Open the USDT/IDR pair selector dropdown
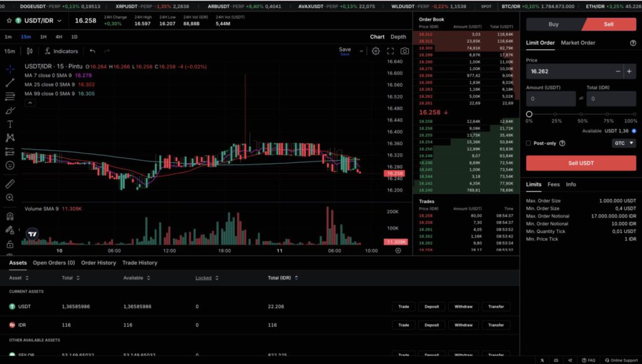The image size is (642, 364). (60, 21)
